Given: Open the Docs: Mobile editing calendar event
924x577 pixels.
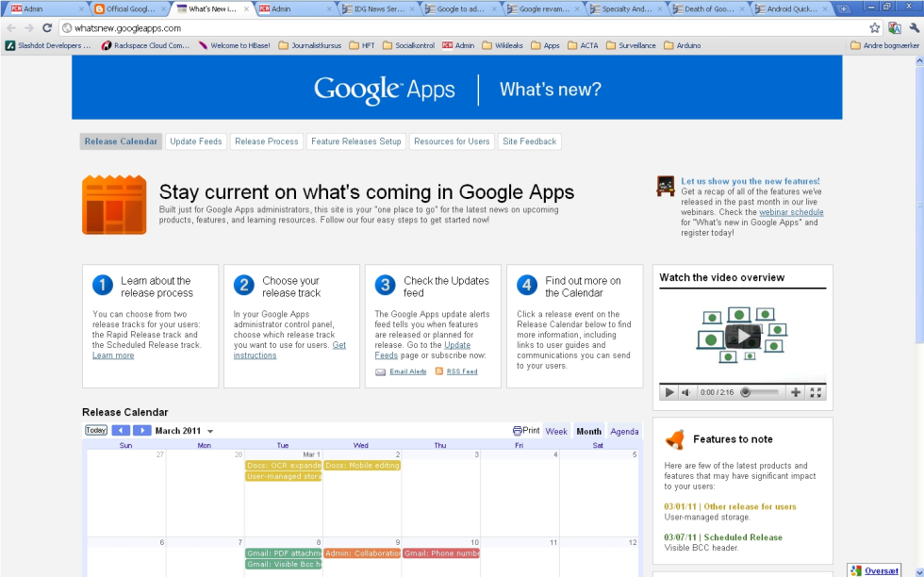Looking at the screenshot, I should (x=362, y=466).
